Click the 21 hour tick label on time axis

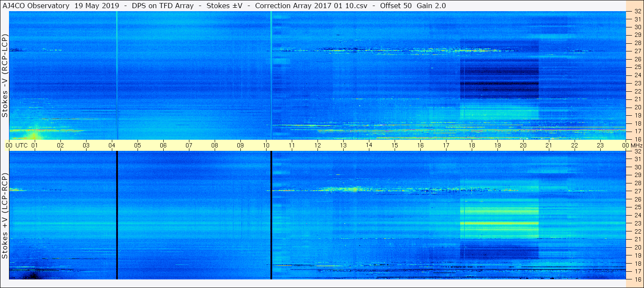[549, 145]
